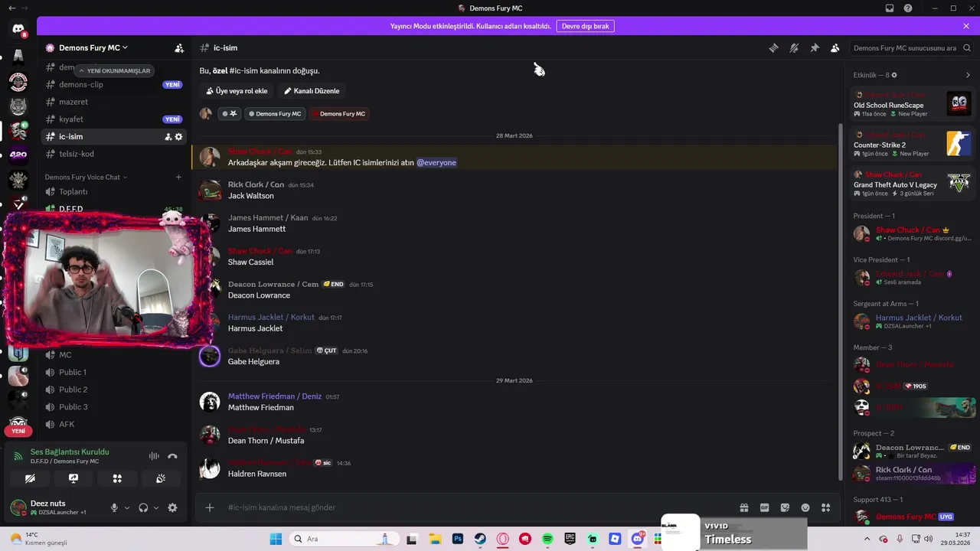Toggle noise suppression waveform icon
The image size is (980, 551).
tap(154, 456)
